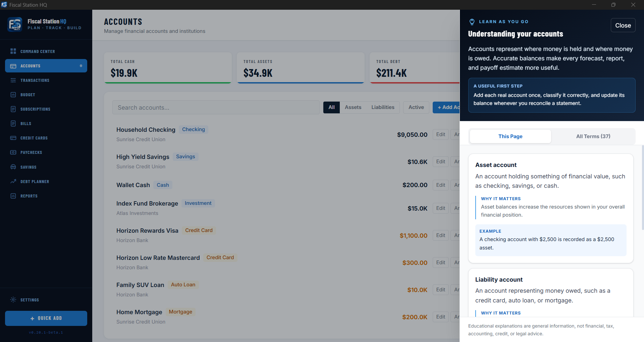Edit the Index Fund Brokerage account
The image size is (644, 342).
[x=440, y=208]
